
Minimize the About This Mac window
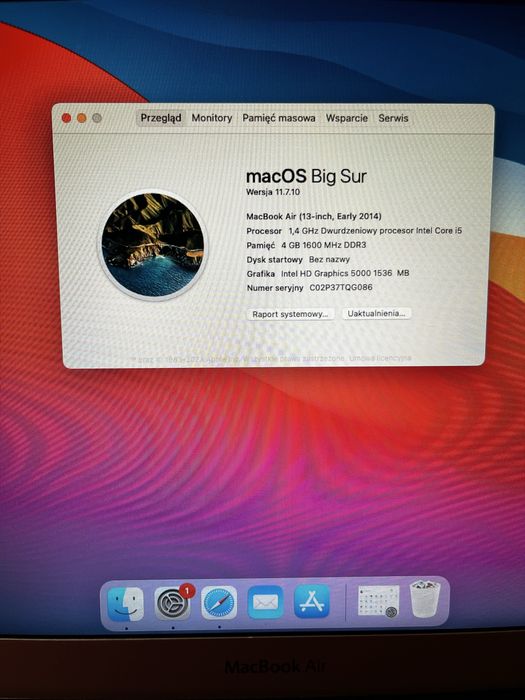tap(82, 118)
